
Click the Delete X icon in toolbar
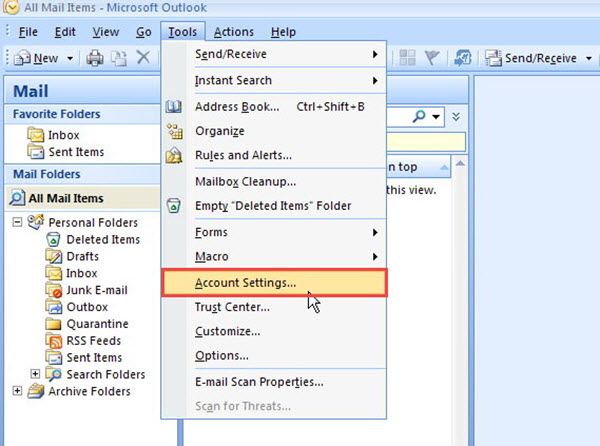[x=143, y=58]
